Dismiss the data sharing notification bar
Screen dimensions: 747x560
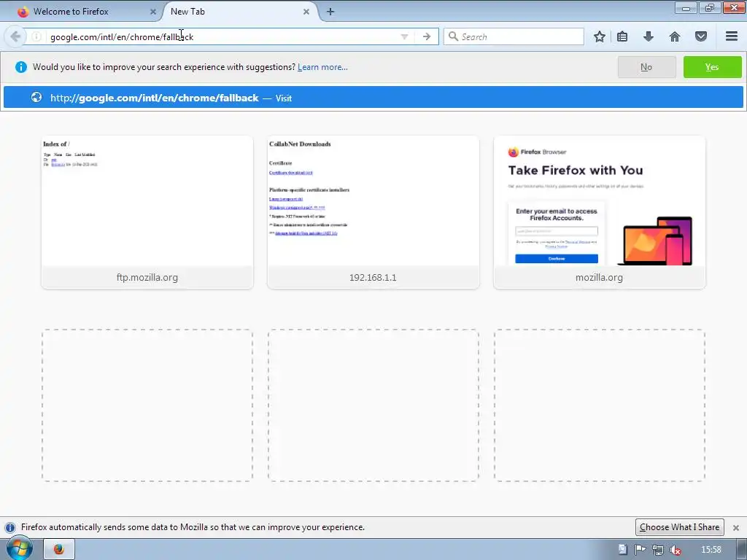pos(735,528)
